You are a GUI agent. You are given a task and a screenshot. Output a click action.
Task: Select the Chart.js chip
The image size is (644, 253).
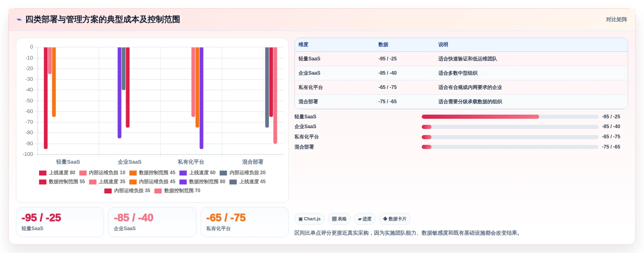310,219
